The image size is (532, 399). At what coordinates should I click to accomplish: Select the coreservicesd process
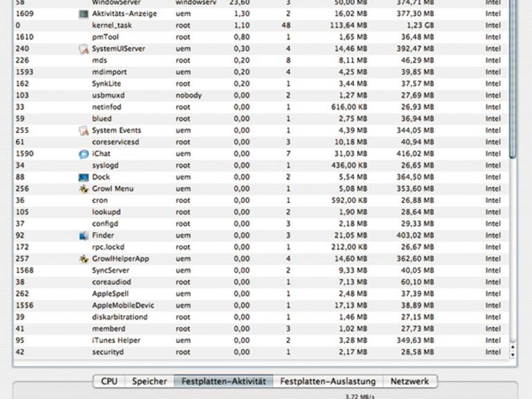(x=260, y=142)
